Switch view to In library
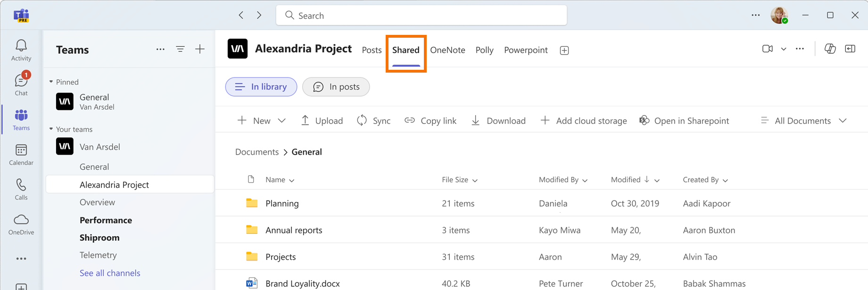868x290 pixels. click(x=261, y=87)
